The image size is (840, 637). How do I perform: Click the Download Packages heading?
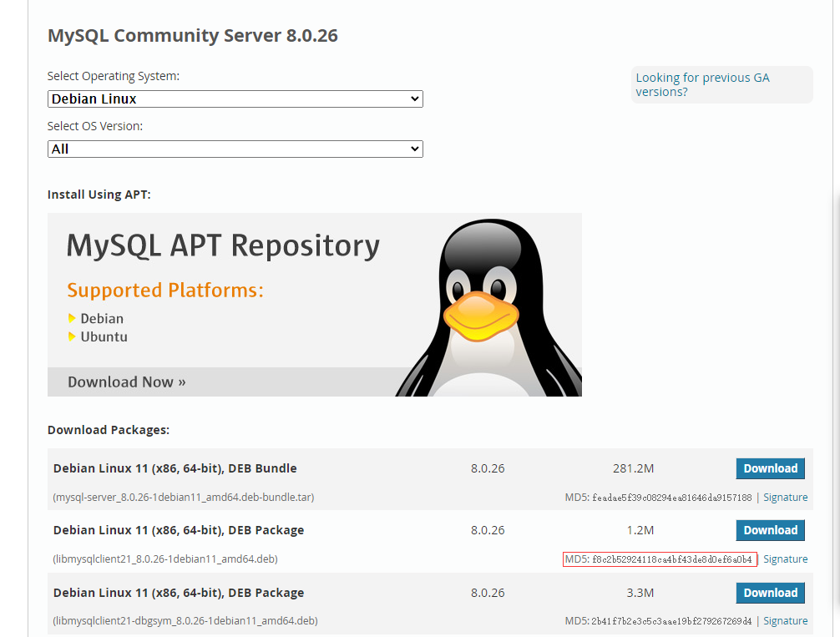tap(109, 430)
